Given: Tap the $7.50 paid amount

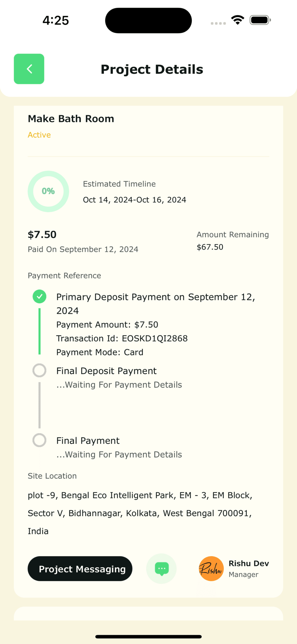Looking at the screenshot, I should tap(42, 234).
